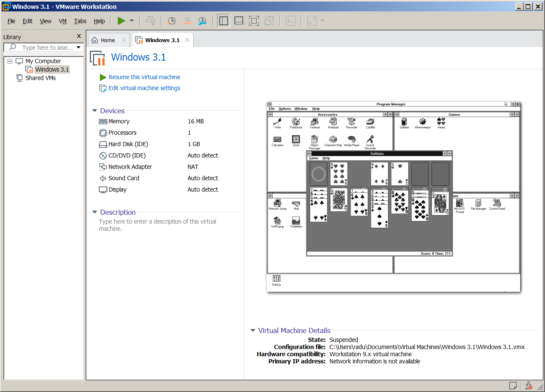Click the suspended VM screen thumbnail
Image resolution: width=545 pixels, height=392 pixels.
point(393,197)
